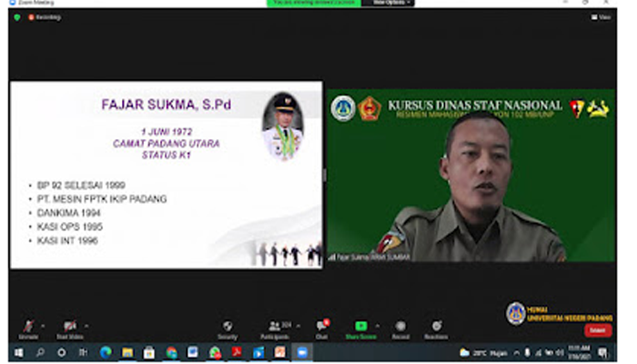The width and height of the screenshot is (637, 364).
Task: Expand audio options arrow next to Unmute
Action: click(43, 323)
